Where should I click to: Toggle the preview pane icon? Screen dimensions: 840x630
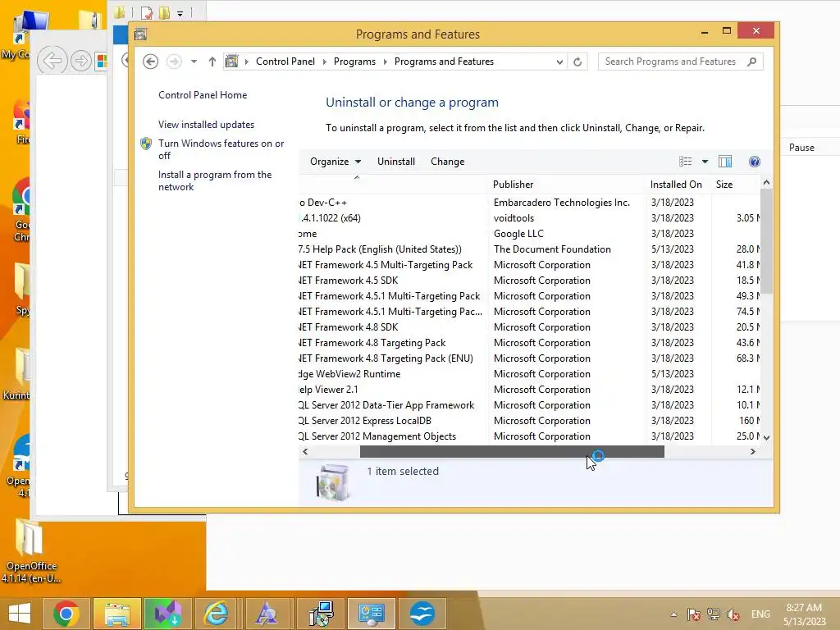725,162
